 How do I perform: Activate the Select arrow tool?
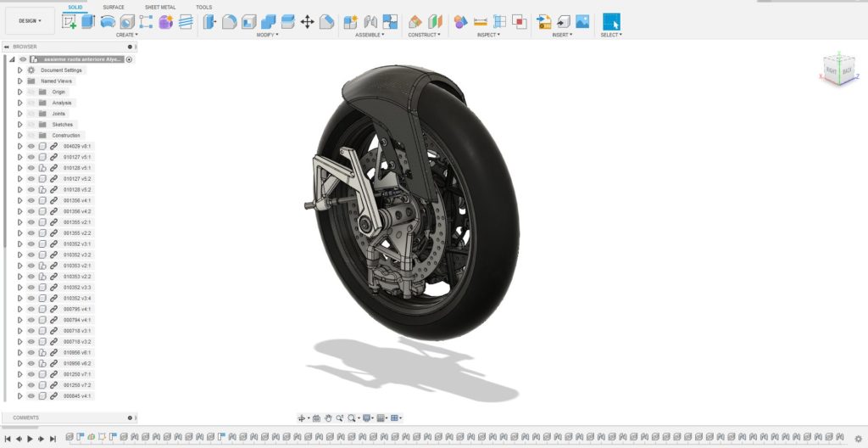click(611, 21)
